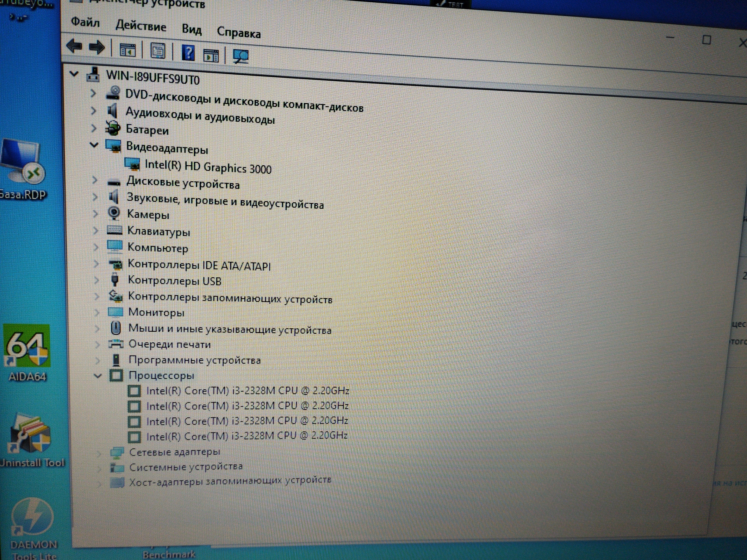Image resolution: width=747 pixels, height=560 pixels.
Task: Select the Контроллеры USB plug icon
Action: (x=115, y=280)
